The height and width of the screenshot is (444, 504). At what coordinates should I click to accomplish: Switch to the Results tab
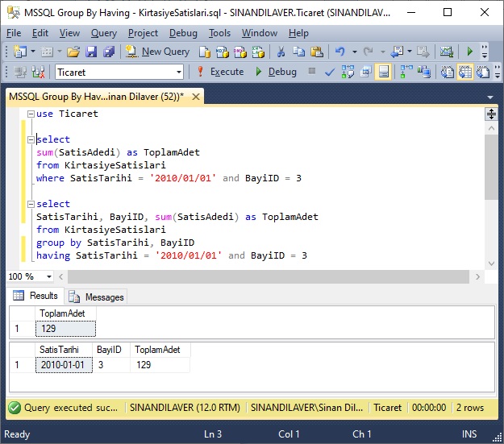(x=35, y=296)
